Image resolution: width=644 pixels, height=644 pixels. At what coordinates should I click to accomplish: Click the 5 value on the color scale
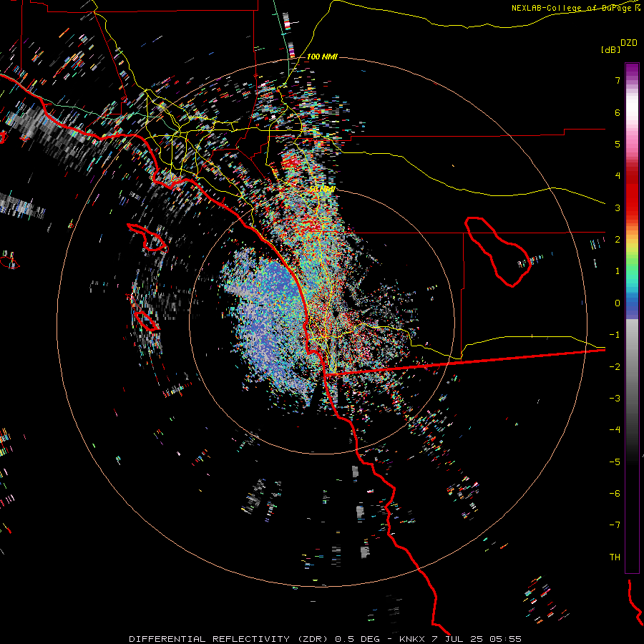[x=618, y=144]
